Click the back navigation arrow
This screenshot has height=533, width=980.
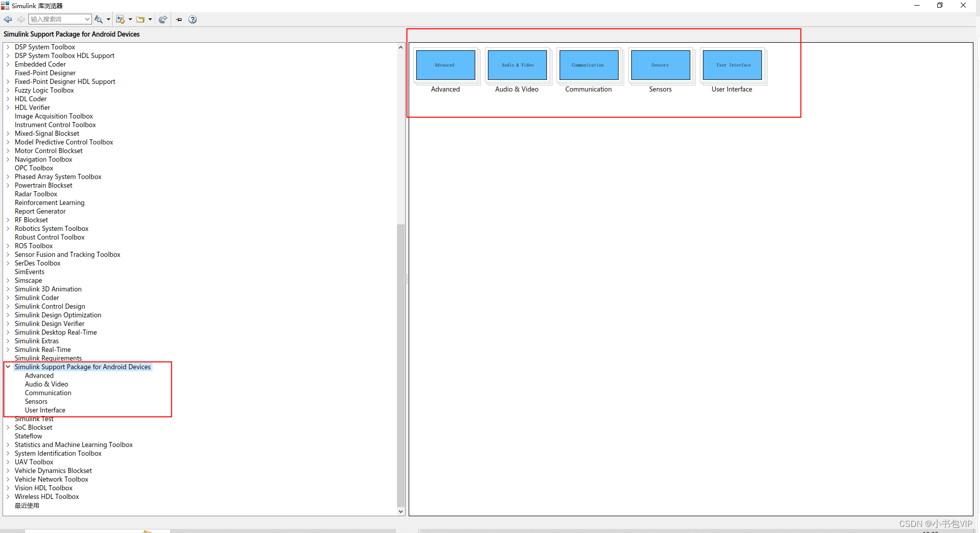pyautogui.click(x=8, y=19)
